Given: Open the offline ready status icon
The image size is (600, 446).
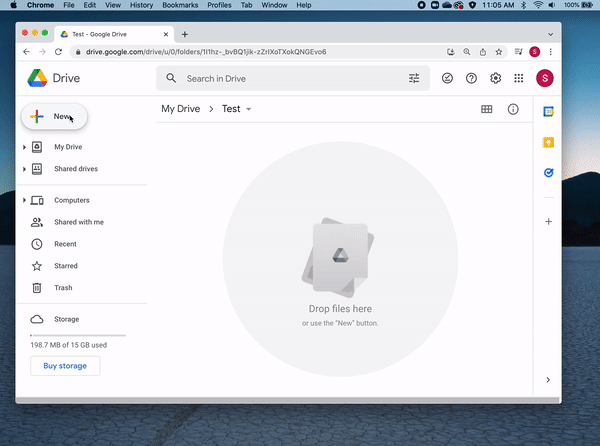Looking at the screenshot, I should coord(447,78).
